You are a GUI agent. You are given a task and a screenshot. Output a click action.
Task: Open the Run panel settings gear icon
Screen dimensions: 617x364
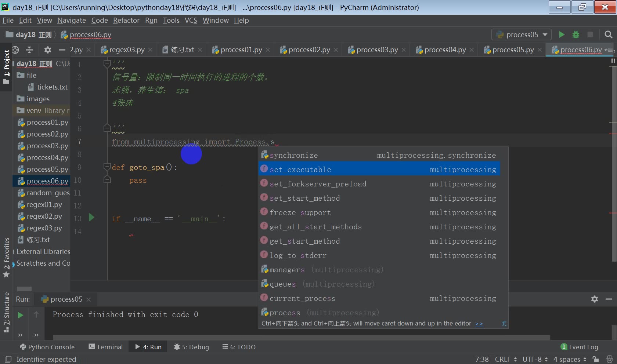pyautogui.click(x=595, y=299)
